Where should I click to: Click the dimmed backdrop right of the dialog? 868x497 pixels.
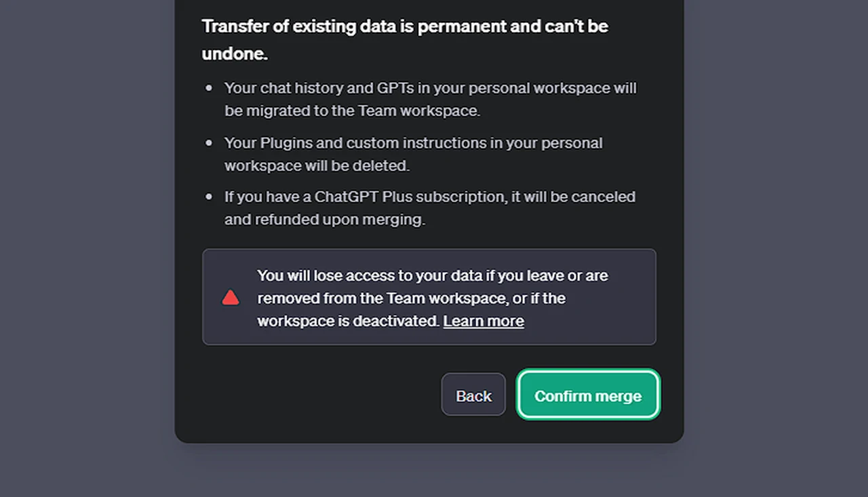click(x=776, y=248)
